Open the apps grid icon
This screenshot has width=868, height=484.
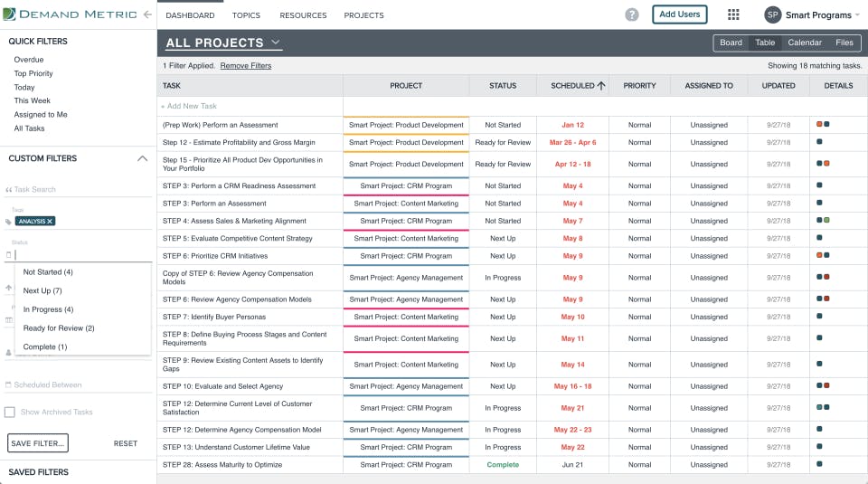coord(733,15)
